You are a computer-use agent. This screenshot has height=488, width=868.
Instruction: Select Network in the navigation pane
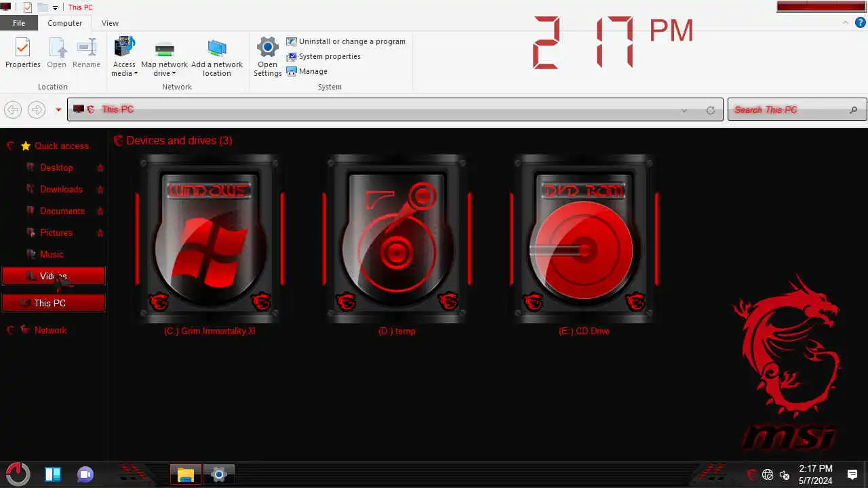click(51, 330)
